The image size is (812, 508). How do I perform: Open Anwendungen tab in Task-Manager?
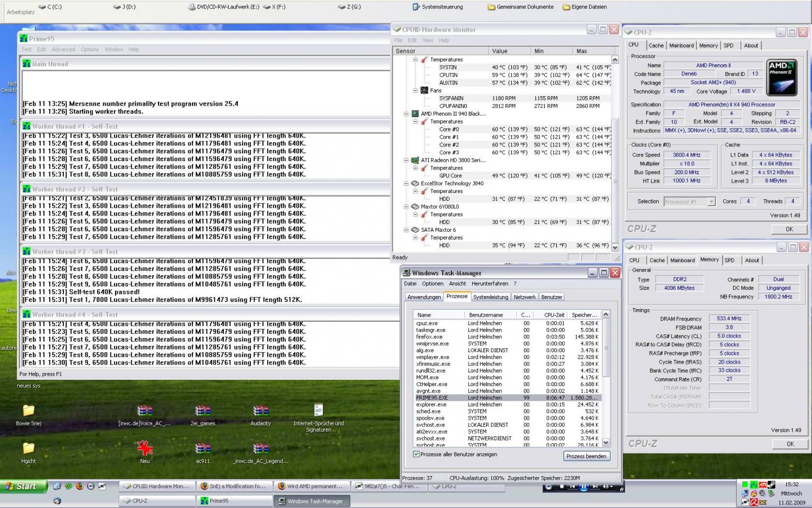424,297
